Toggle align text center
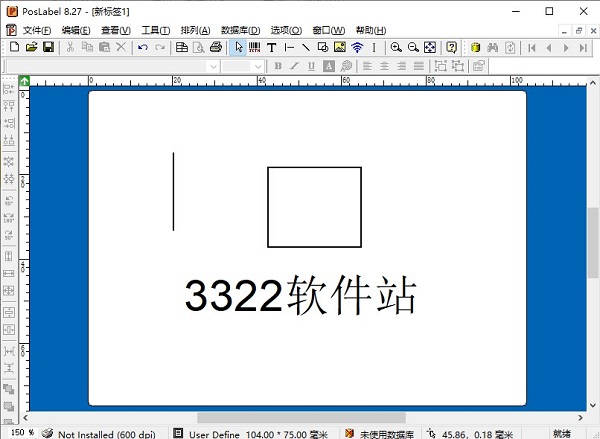This screenshot has height=439, width=600. 384,66
